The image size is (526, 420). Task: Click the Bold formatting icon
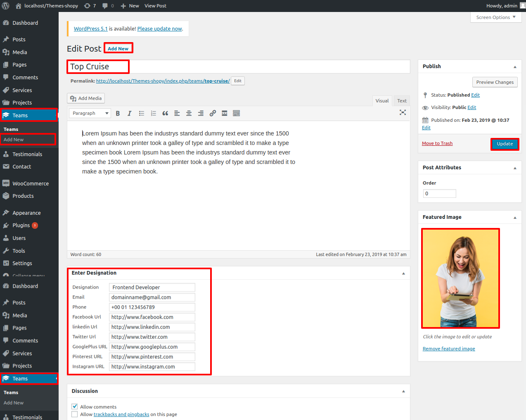click(118, 113)
